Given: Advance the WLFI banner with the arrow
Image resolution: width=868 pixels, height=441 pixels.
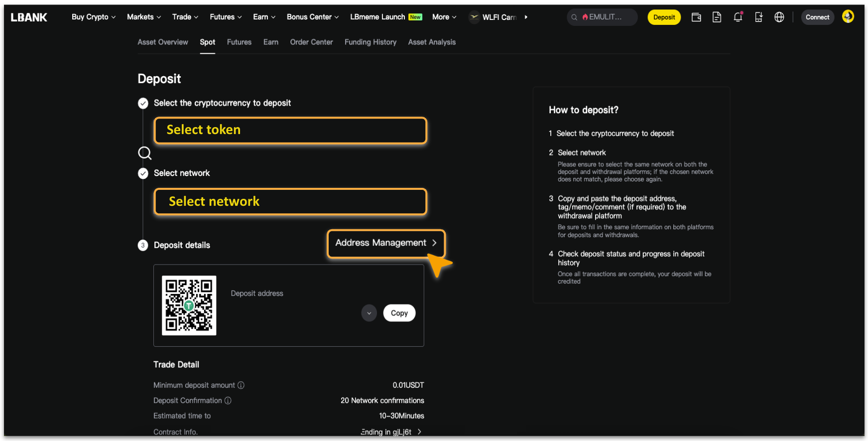Looking at the screenshot, I should 526,17.
